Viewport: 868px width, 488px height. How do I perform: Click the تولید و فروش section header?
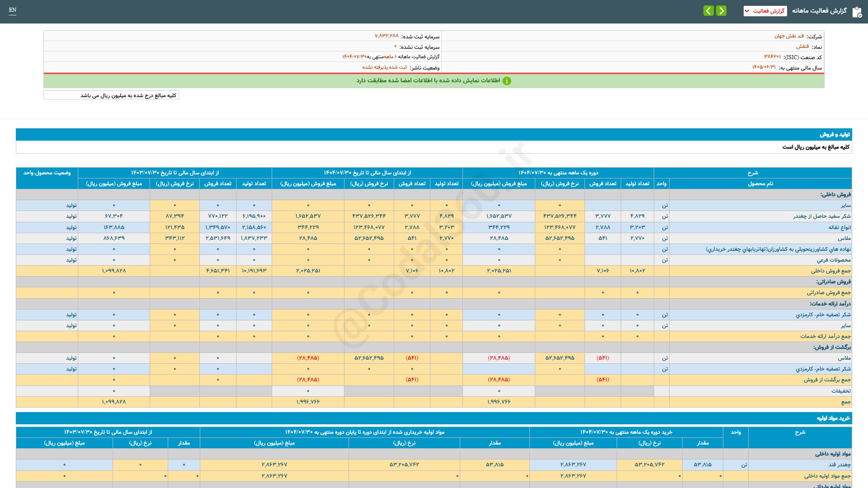(x=835, y=135)
